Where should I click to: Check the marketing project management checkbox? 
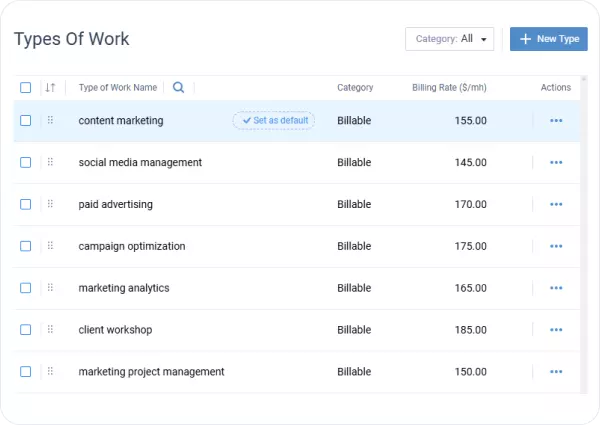26,371
